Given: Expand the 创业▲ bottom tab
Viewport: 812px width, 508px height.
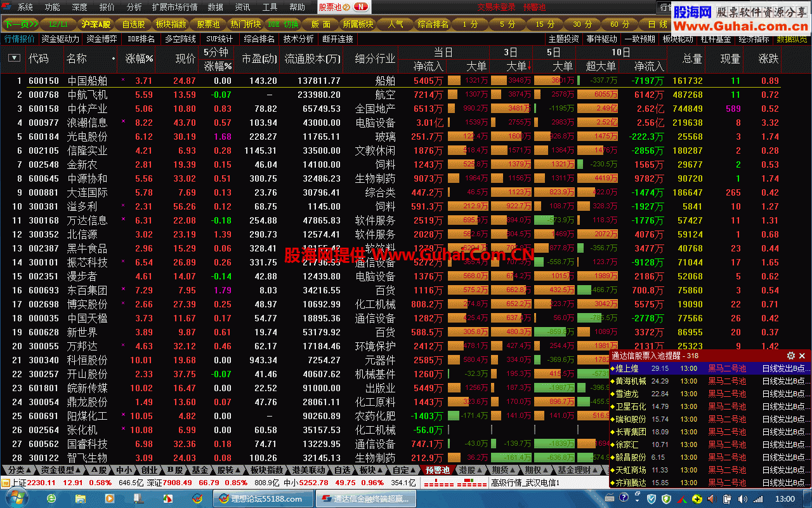Looking at the screenshot, I should click(149, 470).
